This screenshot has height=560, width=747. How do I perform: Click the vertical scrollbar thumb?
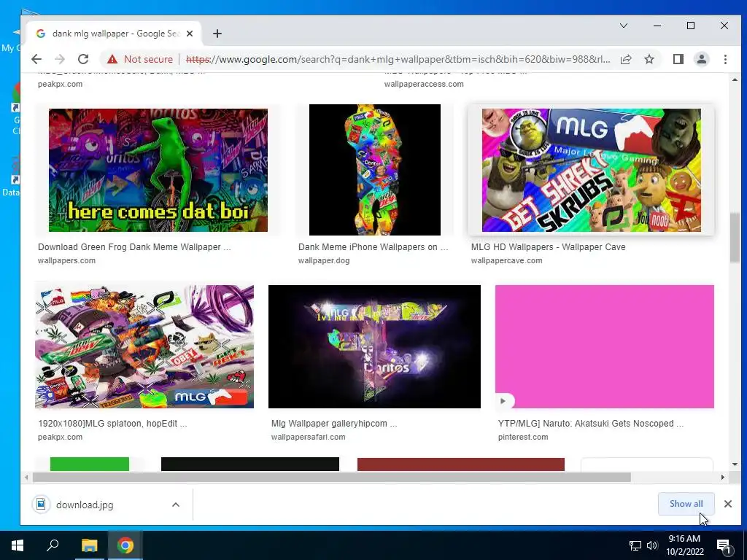735,237
